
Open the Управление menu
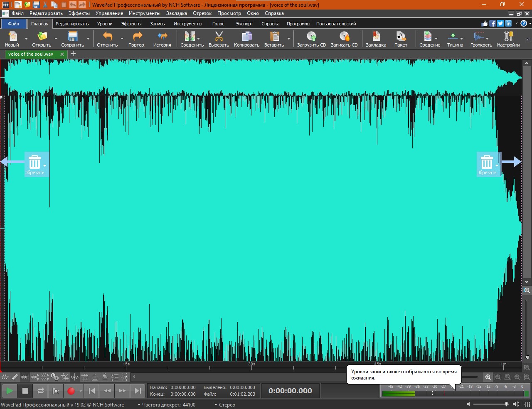109,13
